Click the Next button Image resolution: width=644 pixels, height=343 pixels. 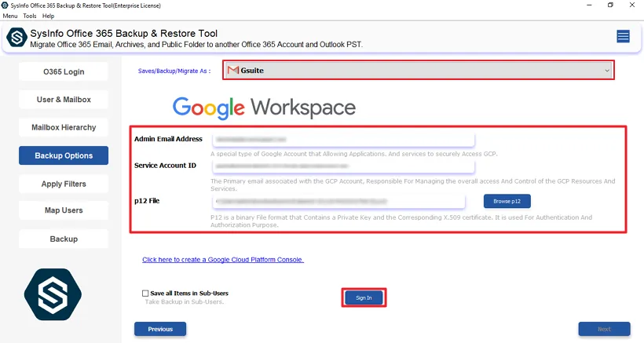click(604, 329)
